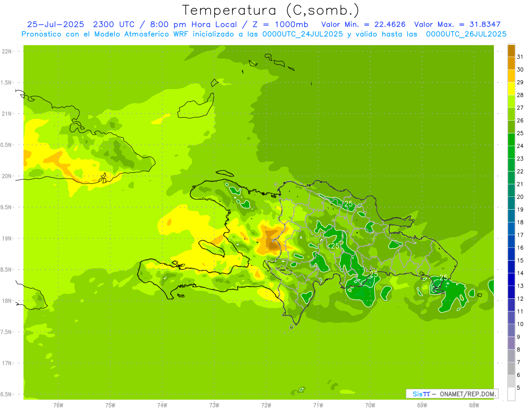Click the "72W" longitude label
The height and width of the screenshot is (411, 532).
(x=266, y=405)
